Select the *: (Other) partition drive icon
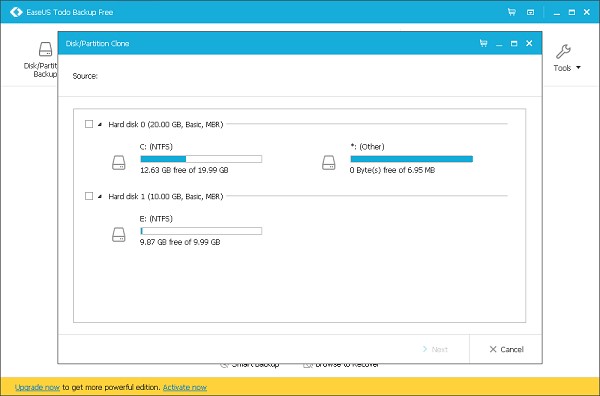The height and width of the screenshot is (396, 600). pyautogui.click(x=329, y=163)
